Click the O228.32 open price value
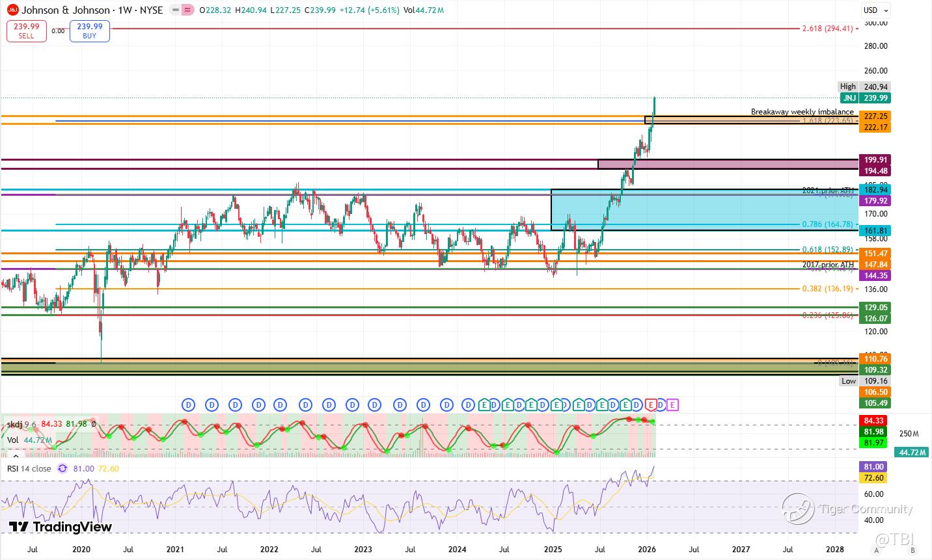This screenshot has width=932, height=560. tap(214, 10)
